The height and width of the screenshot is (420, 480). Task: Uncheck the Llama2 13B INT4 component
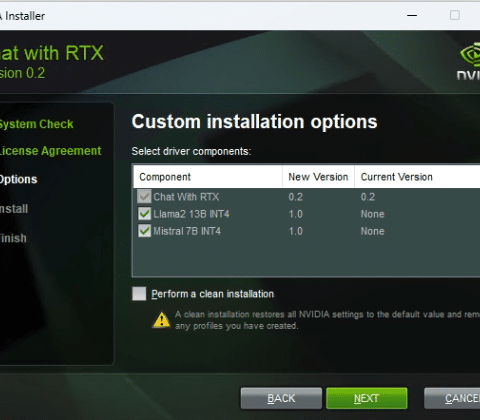pyautogui.click(x=144, y=214)
